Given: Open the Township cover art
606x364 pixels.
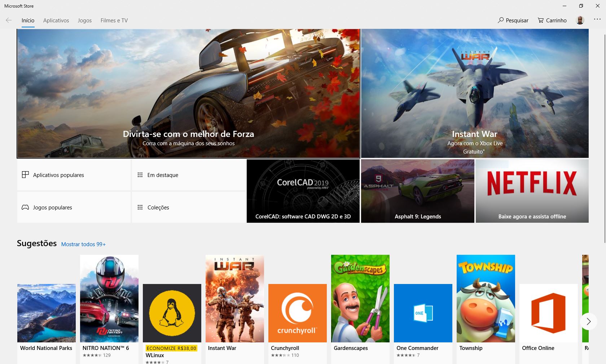Looking at the screenshot, I should (486, 298).
